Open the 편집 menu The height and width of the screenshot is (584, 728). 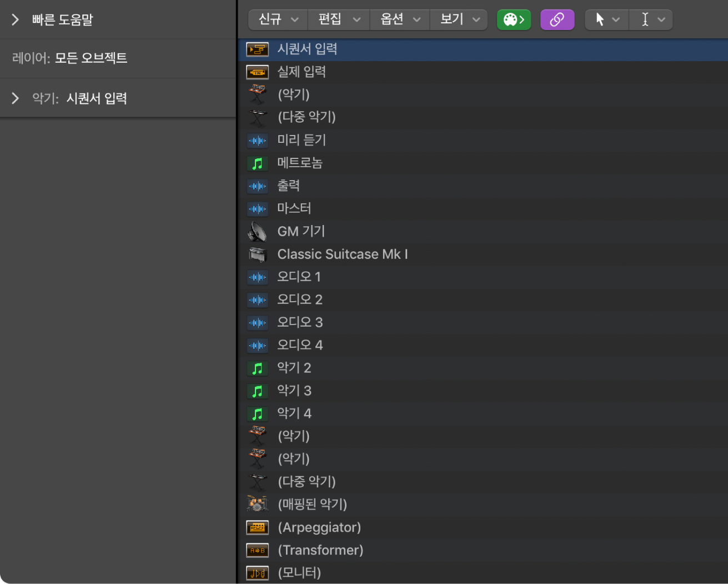339,20
